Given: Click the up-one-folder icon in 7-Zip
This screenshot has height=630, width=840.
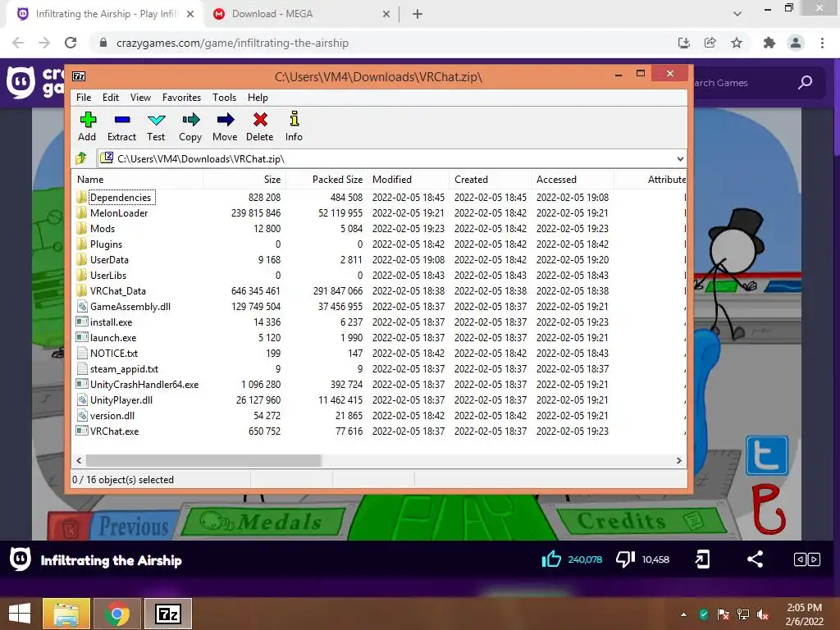Looking at the screenshot, I should click(81, 158).
